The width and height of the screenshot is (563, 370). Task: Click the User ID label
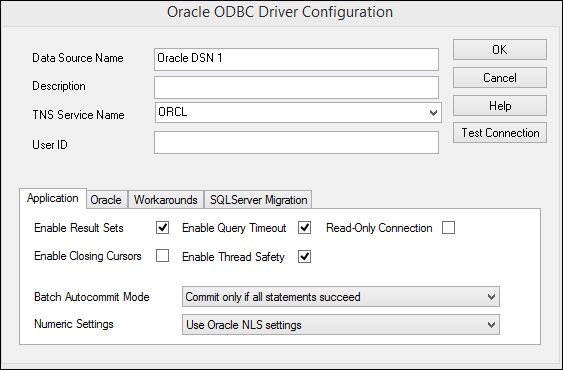point(50,144)
